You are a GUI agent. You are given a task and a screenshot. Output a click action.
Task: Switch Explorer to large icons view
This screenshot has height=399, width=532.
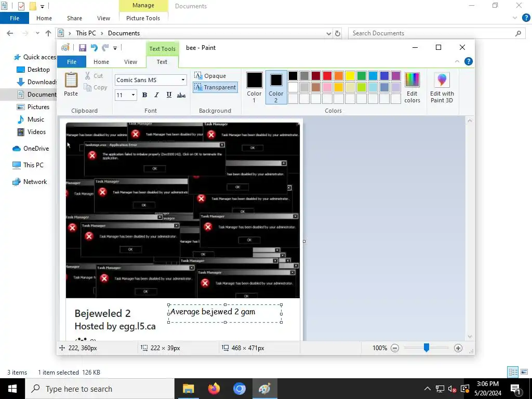coord(524,372)
